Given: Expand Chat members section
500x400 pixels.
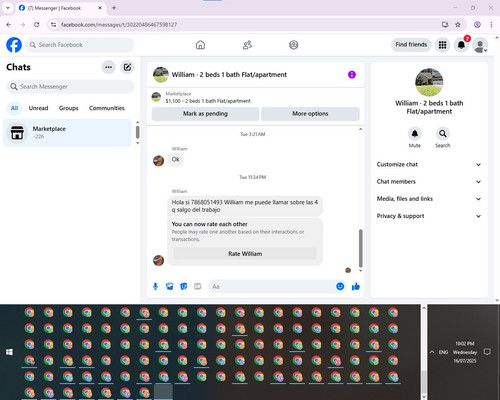Looking at the screenshot, I should (x=429, y=182).
